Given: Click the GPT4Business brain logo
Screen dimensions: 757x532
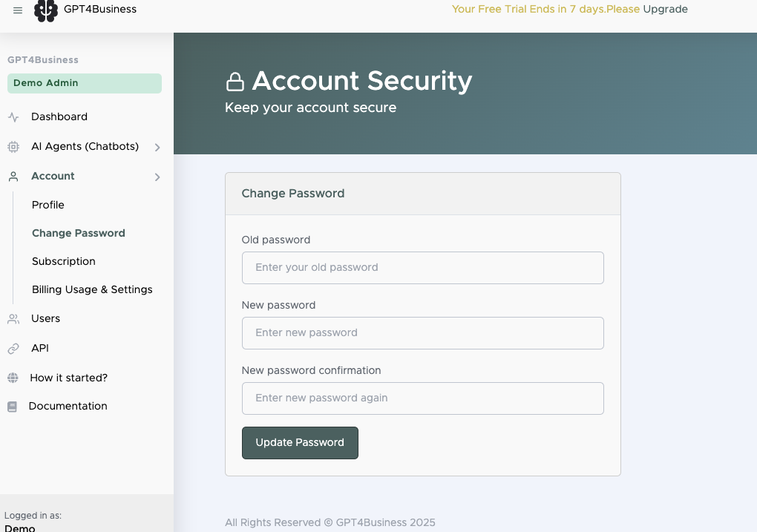Looking at the screenshot, I should [x=46, y=10].
